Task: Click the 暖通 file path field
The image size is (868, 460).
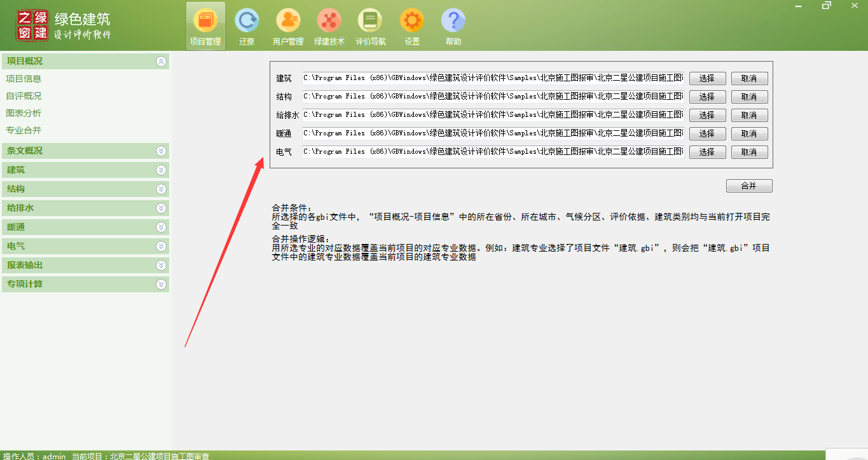Action: [x=493, y=133]
